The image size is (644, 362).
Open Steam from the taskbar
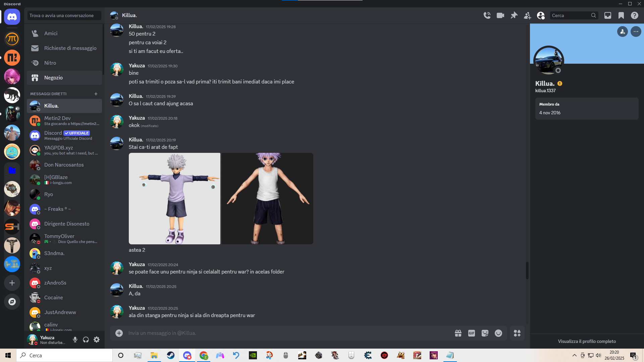[171, 355]
